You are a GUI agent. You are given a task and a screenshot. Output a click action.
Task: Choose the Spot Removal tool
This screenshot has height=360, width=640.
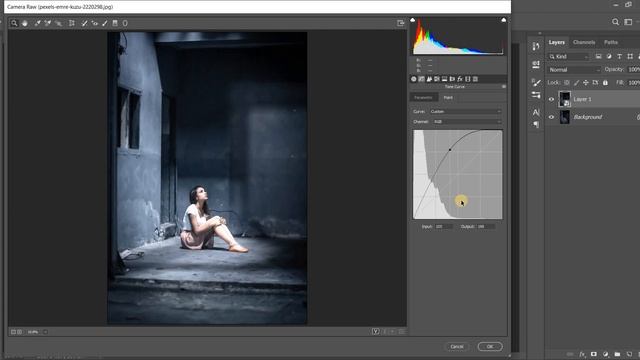(x=84, y=23)
